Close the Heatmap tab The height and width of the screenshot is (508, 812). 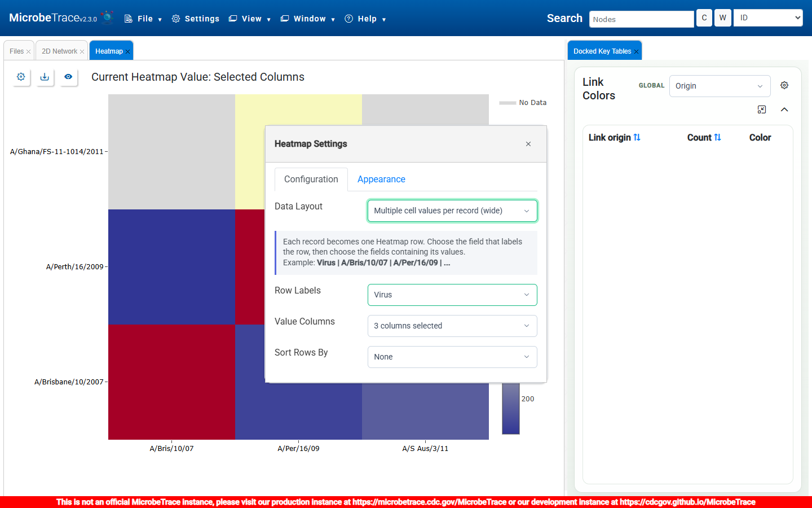(x=128, y=51)
